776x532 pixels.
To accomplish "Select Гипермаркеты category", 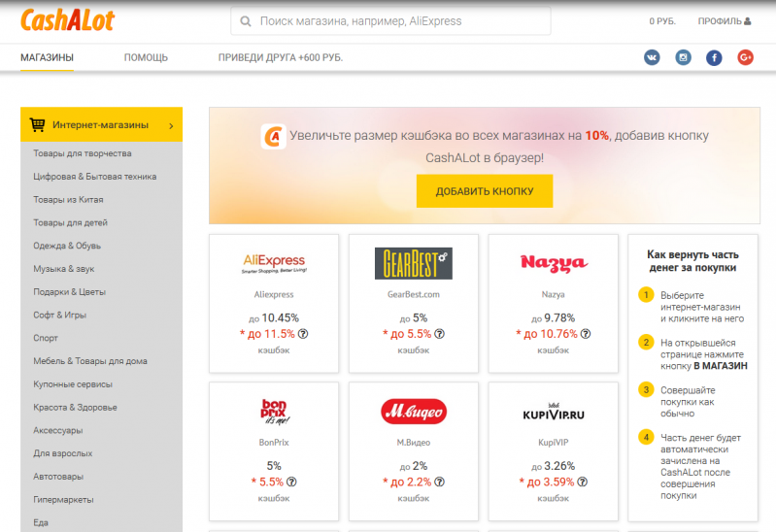I will coord(63,500).
